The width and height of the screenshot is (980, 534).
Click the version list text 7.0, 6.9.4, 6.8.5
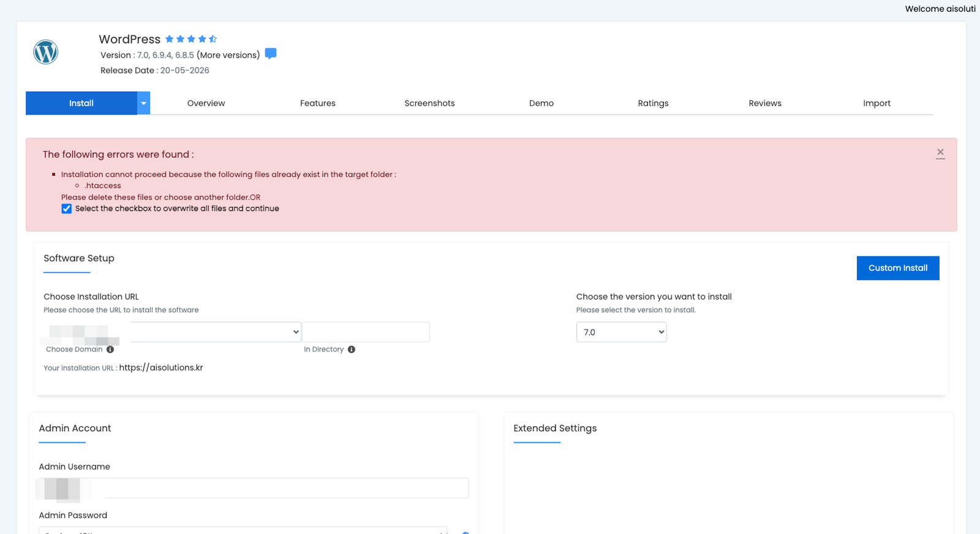tap(165, 55)
